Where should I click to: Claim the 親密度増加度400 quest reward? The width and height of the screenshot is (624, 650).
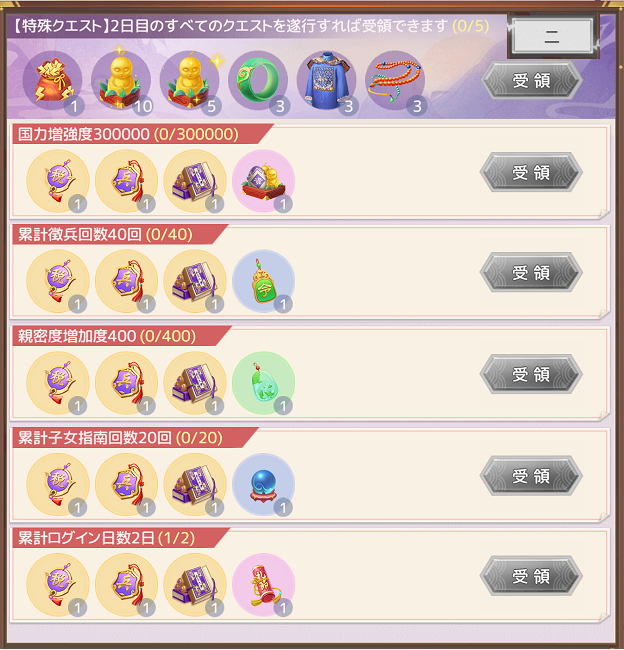click(x=531, y=374)
